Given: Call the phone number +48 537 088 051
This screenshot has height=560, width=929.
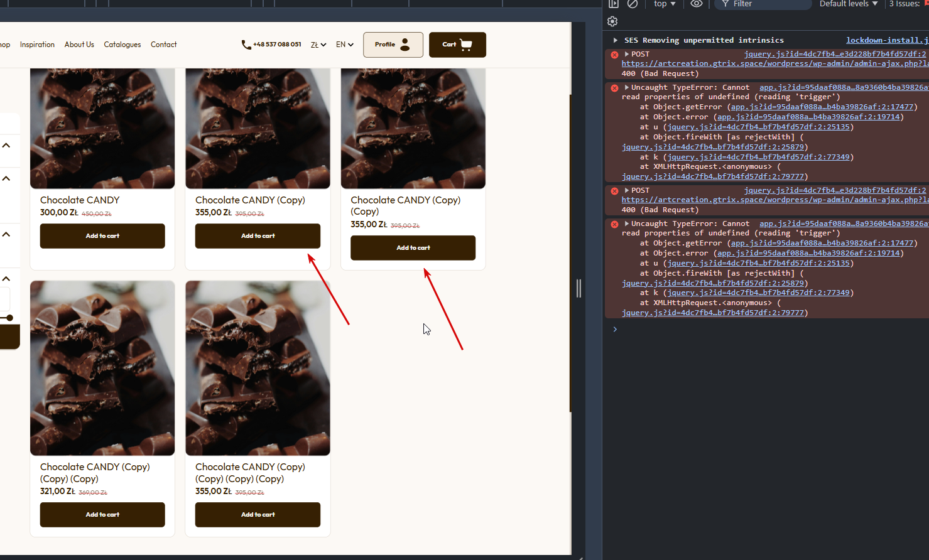Looking at the screenshot, I should (x=271, y=45).
